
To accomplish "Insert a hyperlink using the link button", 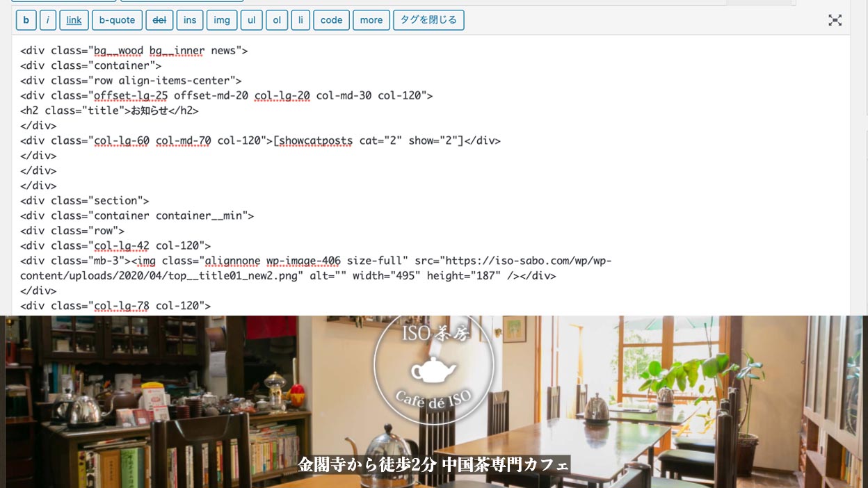I will click(x=74, y=20).
